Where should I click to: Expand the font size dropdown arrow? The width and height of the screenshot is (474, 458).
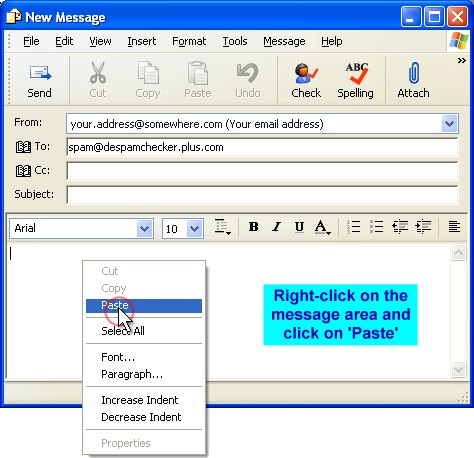click(194, 229)
